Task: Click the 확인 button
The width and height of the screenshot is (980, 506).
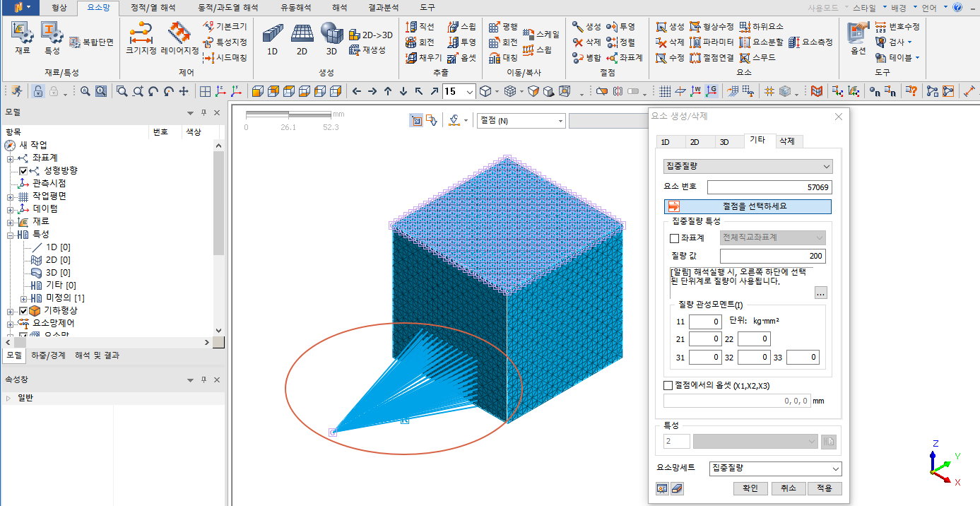Action: coord(750,488)
